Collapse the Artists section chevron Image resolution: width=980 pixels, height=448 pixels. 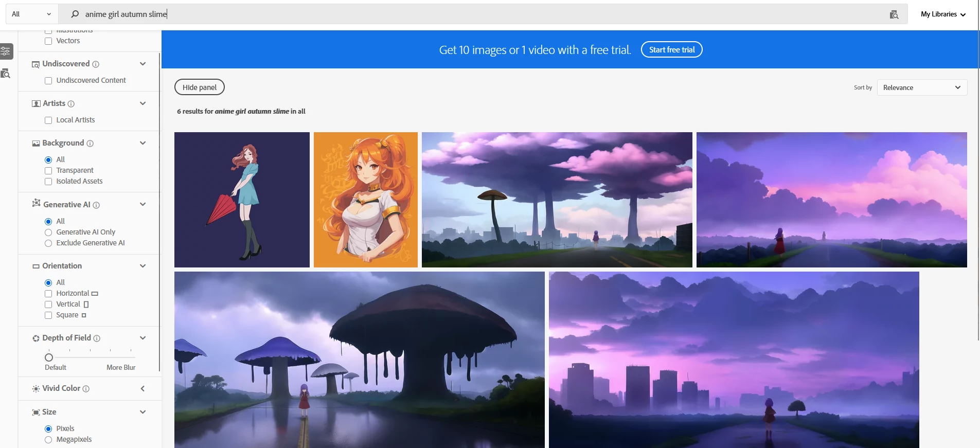point(143,103)
